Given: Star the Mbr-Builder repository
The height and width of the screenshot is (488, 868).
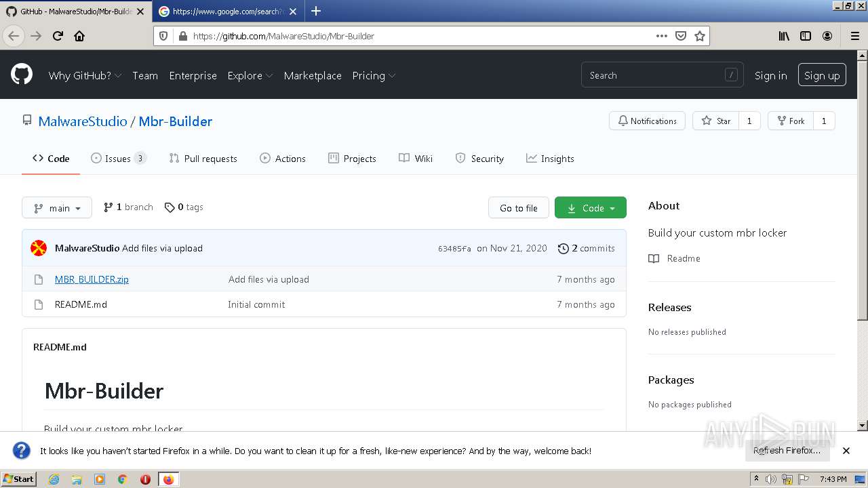Looking at the screenshot, I should click(x=715, y=121).
